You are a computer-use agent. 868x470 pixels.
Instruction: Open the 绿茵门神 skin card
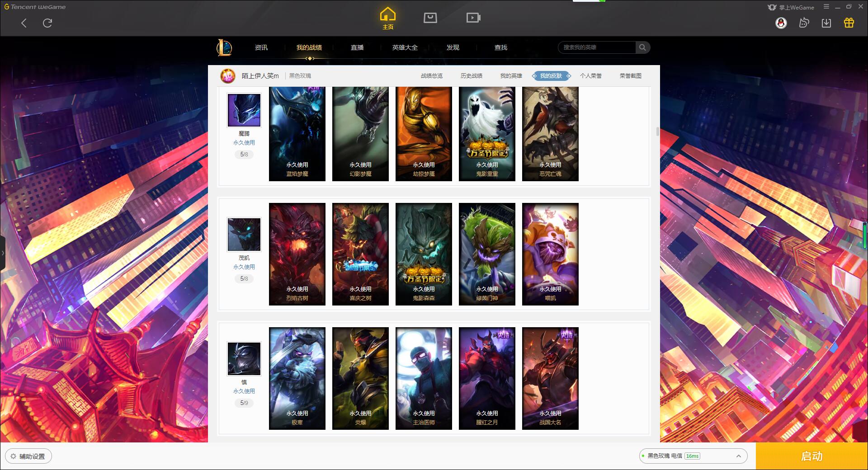click(487, 254)
